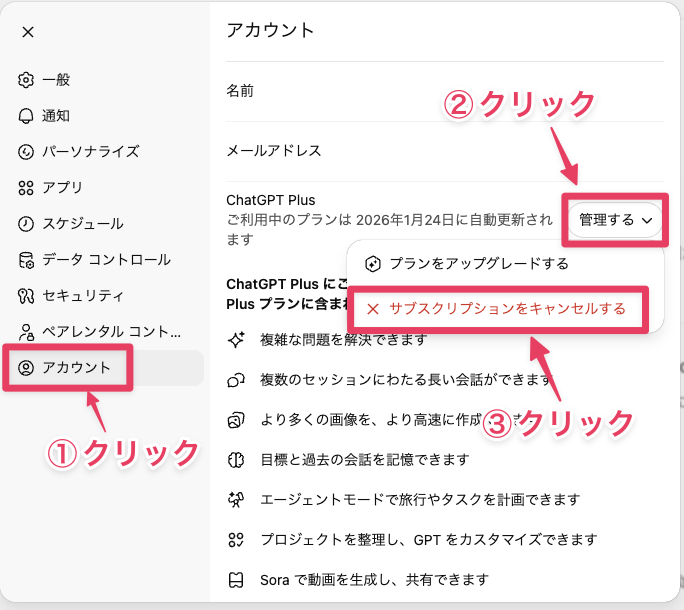Image resolution: width=684 pixels, height=610 pixels.
Task: Expand the 管理する dropdown
Action: tap(614, 220)
